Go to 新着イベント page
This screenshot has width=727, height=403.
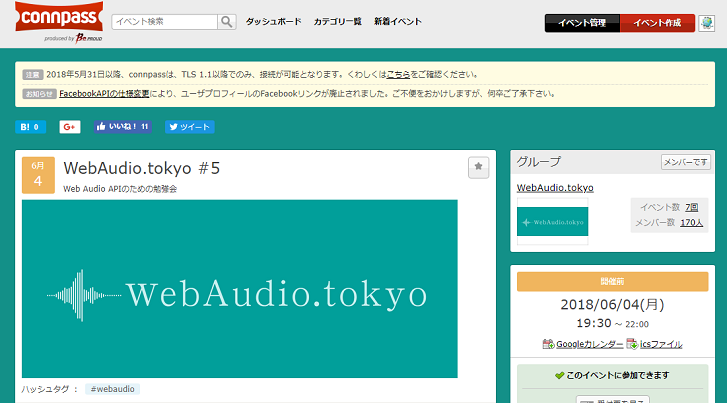(x=397, y=21)
